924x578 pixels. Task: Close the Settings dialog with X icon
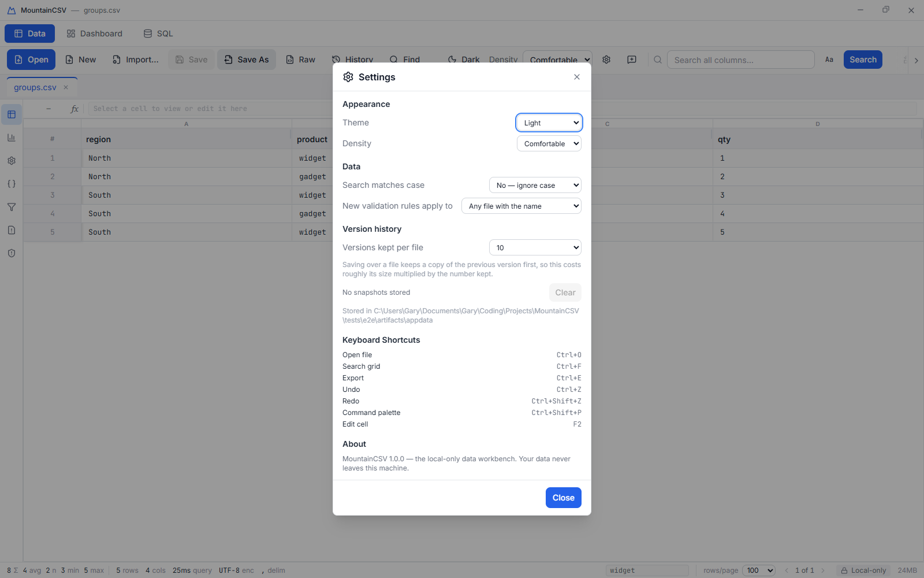(576, 77)
